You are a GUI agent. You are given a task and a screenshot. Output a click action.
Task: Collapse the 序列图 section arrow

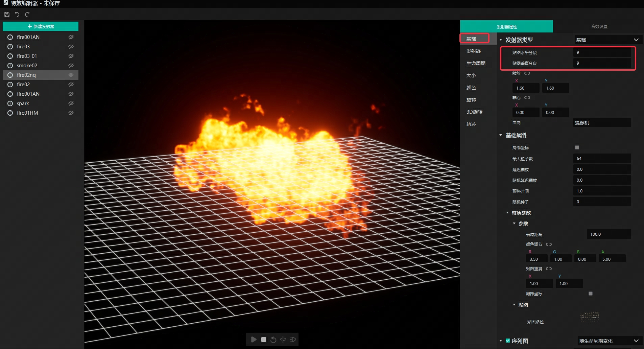click(x=501, y=341)
